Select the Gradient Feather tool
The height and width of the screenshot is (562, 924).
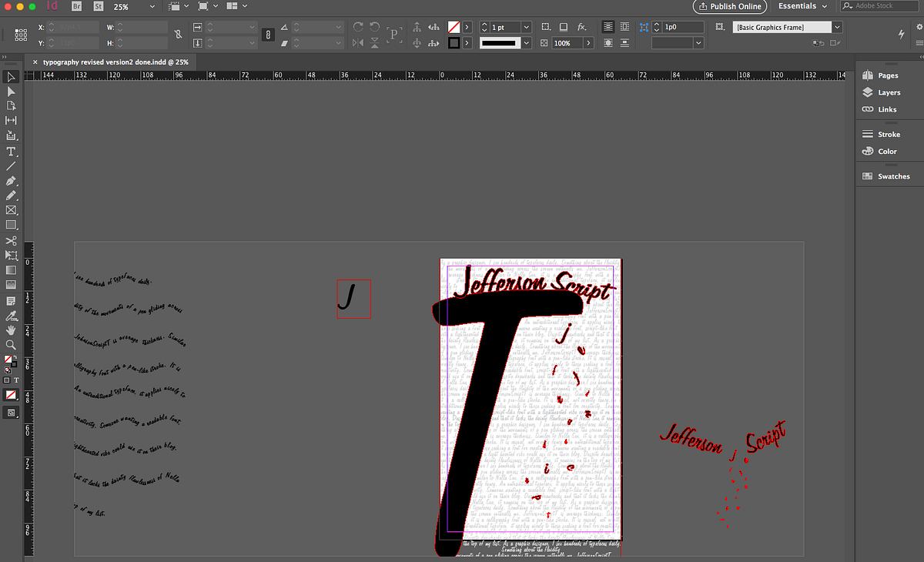point(11,285)
